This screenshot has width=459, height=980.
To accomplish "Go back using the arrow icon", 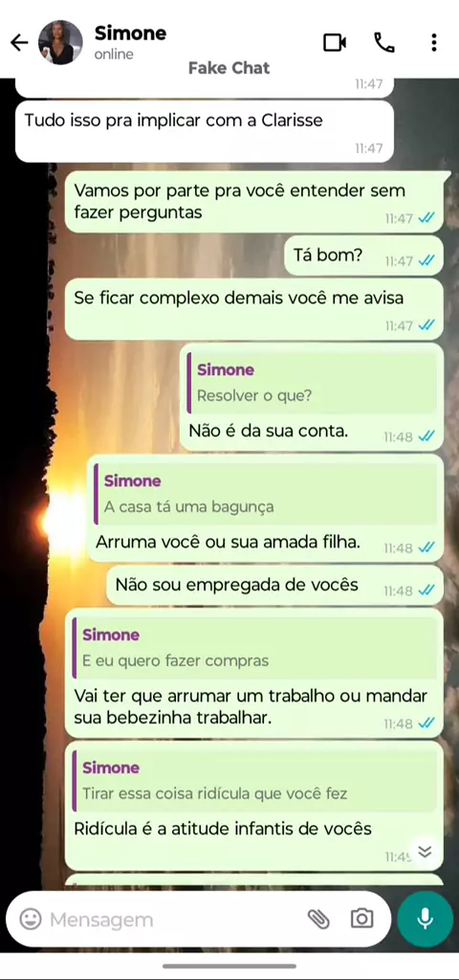I will click(x=19, y=42).
